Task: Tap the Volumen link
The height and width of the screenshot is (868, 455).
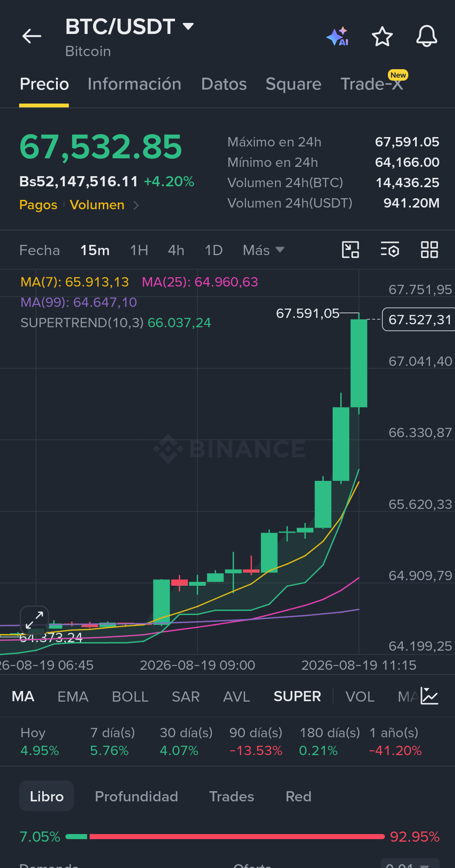Action: pos(97,205)
